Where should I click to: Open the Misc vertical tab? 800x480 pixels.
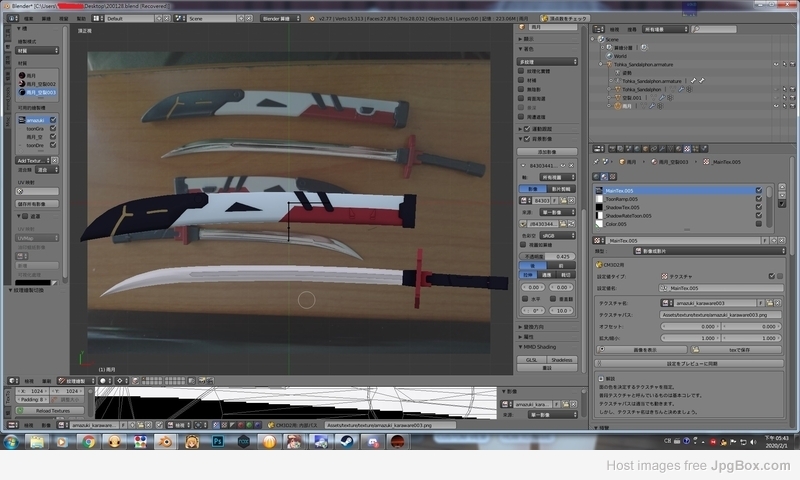[8, 122]
